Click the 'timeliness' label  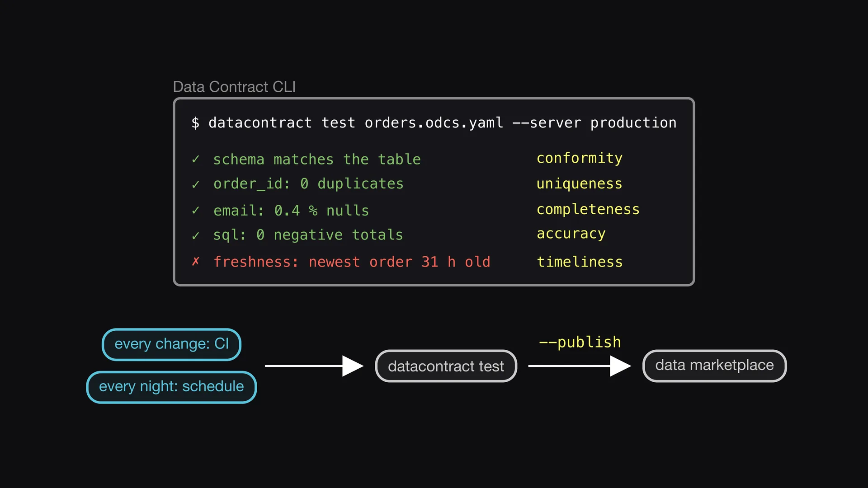tap(580, 262)
